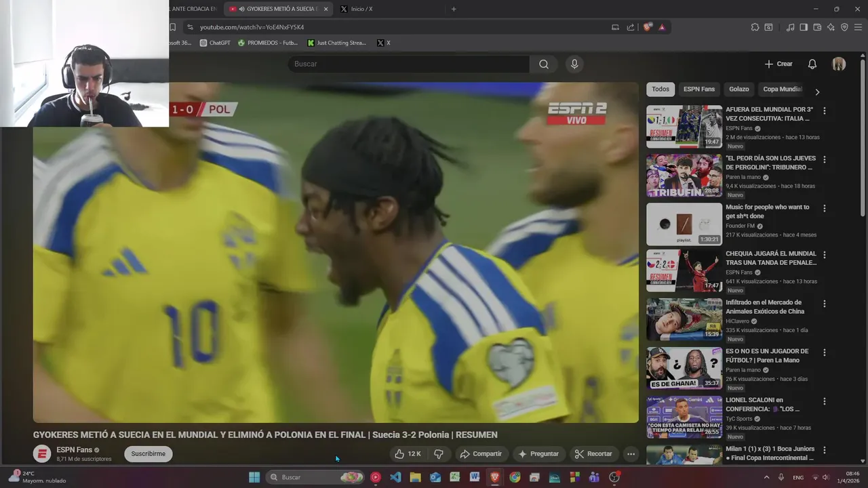Open the YouTube account avatar menu

(839, 64)
